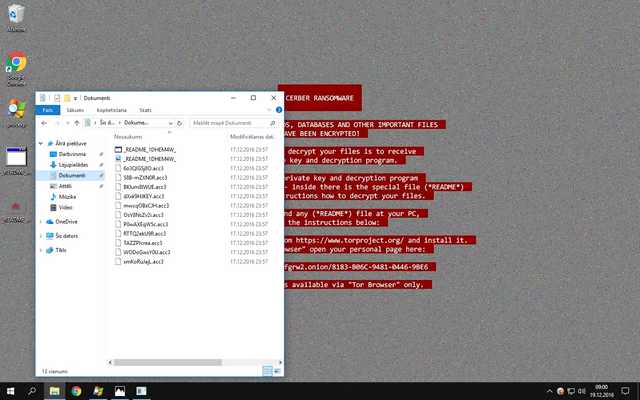Go up one folder level

click(77, 123)
